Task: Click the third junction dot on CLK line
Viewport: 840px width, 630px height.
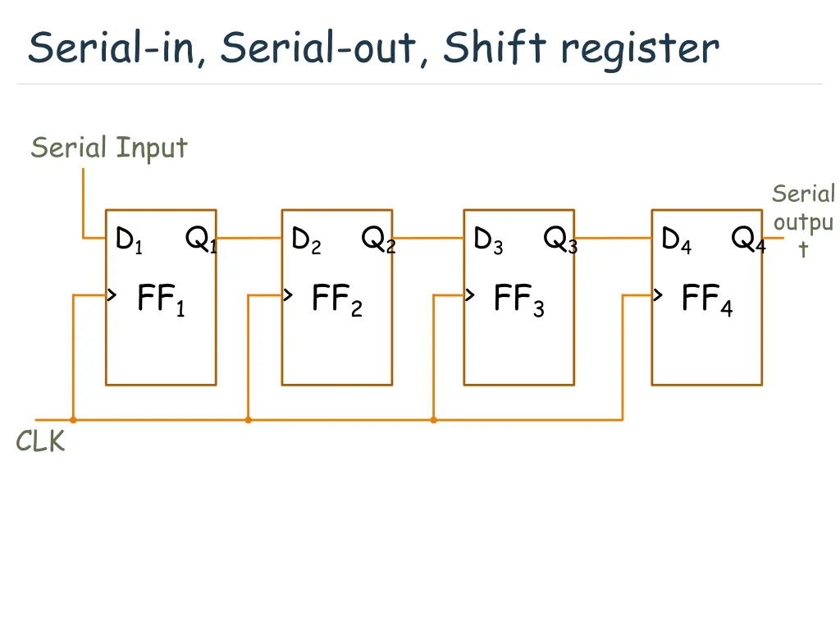Action: click(x=434, y=420)
